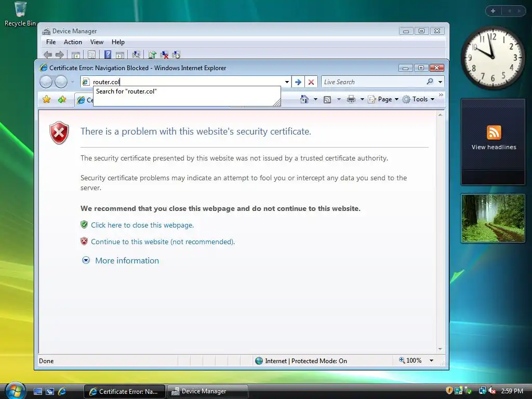Click blue Help icon in Device Manager toolbar
The image size is (532, 399).
[x=108, y=55]
